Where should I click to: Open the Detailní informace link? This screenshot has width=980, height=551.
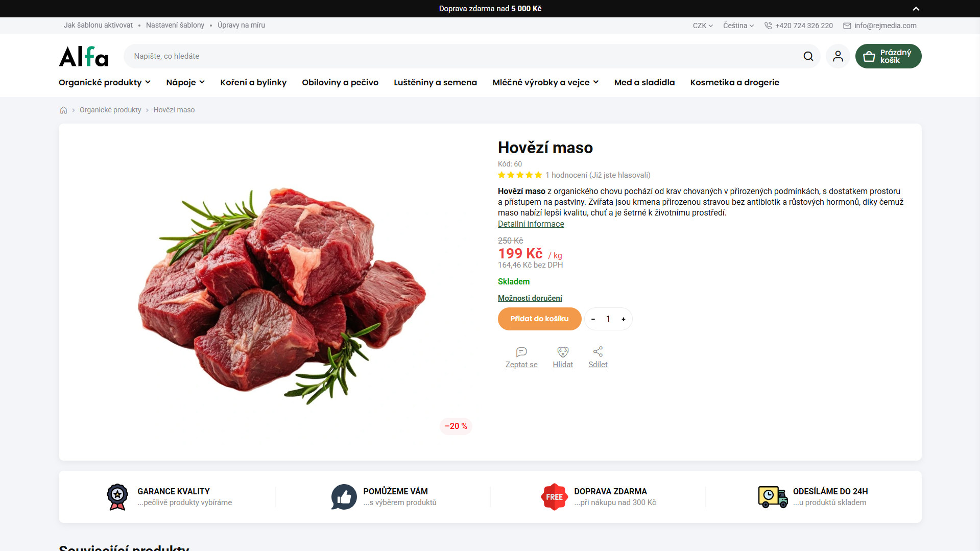pos(531,224)
